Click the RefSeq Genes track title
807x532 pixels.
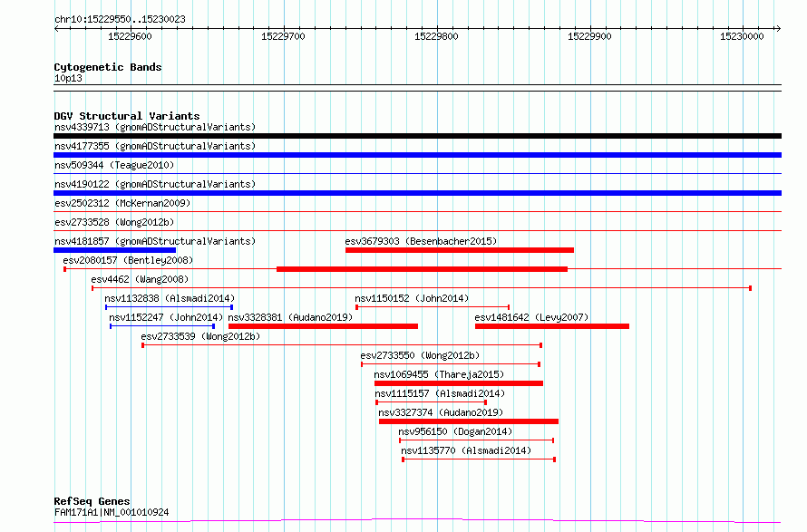[92, 501]
